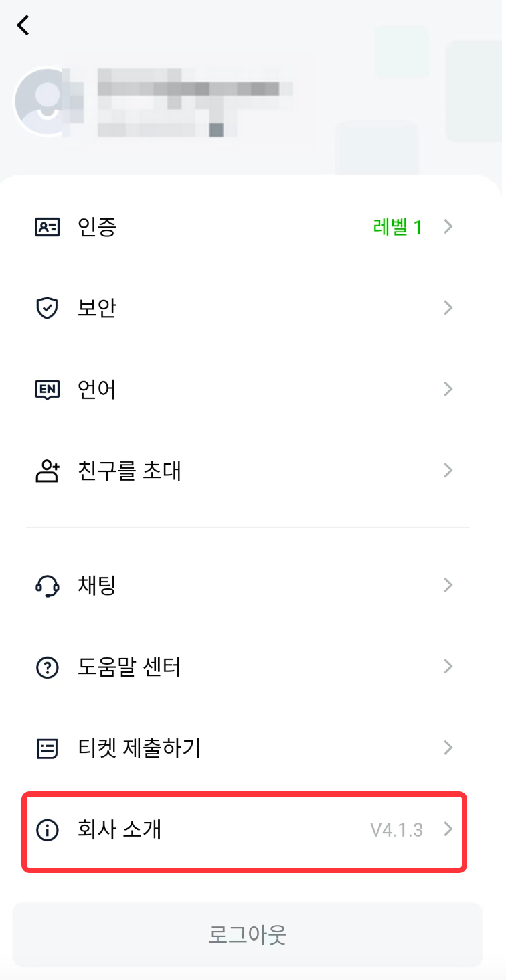Tap the 보안 shield icon

click(47, 309)
